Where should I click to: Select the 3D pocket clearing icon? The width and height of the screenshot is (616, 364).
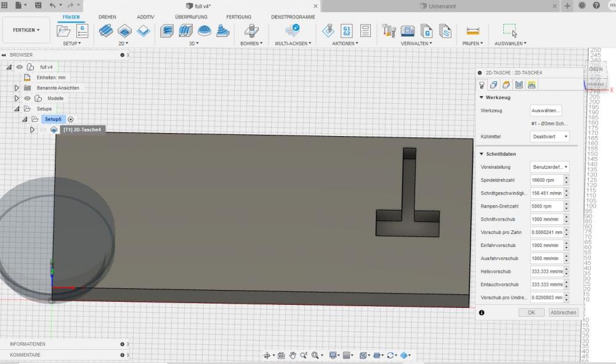click(185, 31)
